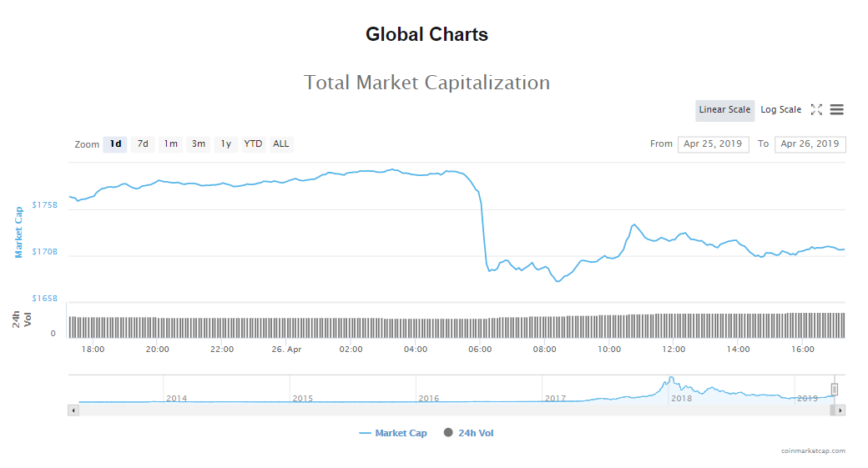Click the navigator right range handle

[x=834, y=389]
